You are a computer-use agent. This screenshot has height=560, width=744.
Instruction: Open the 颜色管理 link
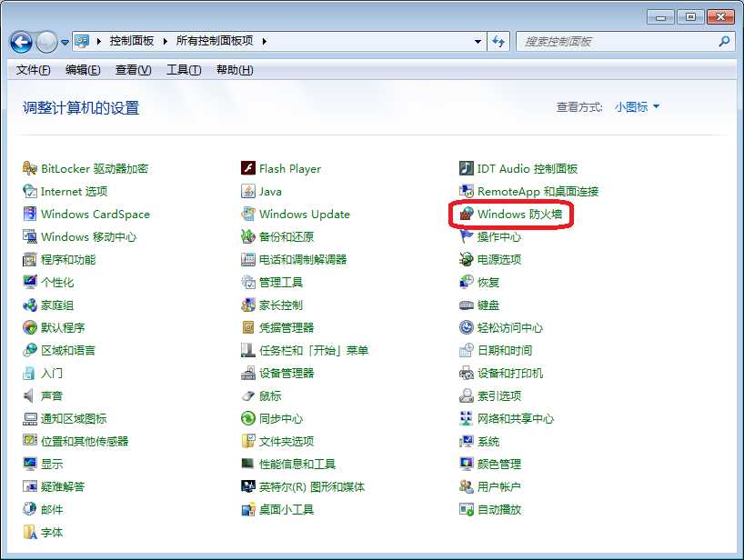point(499,464)
